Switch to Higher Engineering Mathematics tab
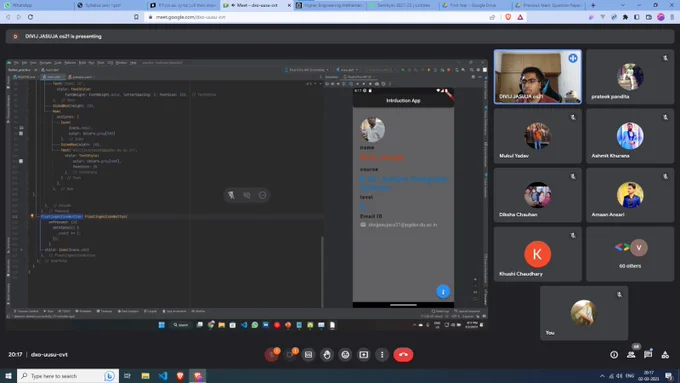Screen dimensions: 680x383 (330, 5)
